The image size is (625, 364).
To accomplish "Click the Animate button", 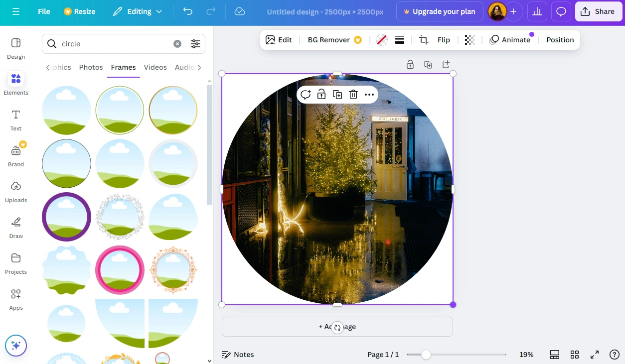I will 510,40.
